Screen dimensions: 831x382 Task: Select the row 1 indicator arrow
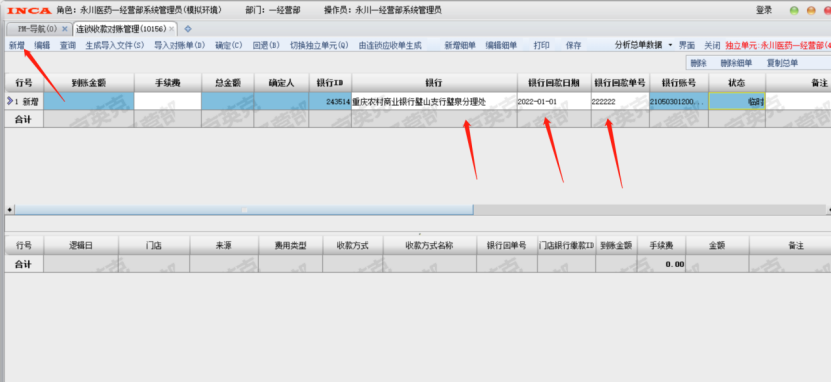10,101
